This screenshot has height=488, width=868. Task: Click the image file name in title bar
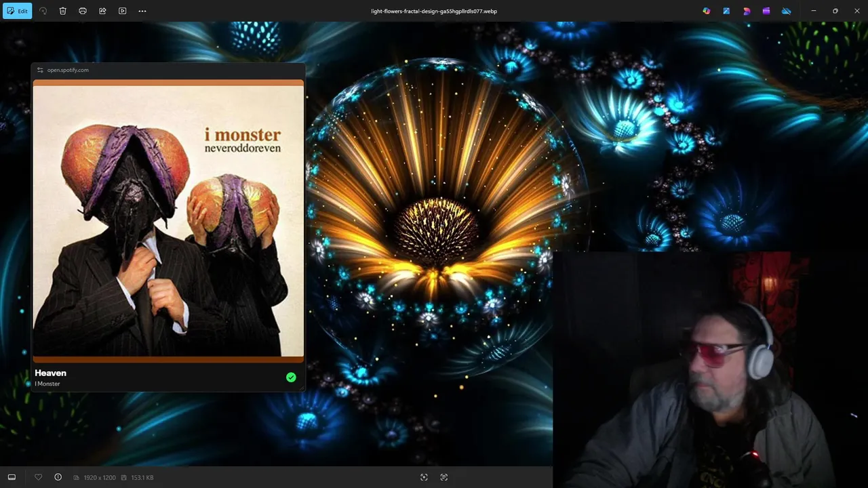coord(434,11)
